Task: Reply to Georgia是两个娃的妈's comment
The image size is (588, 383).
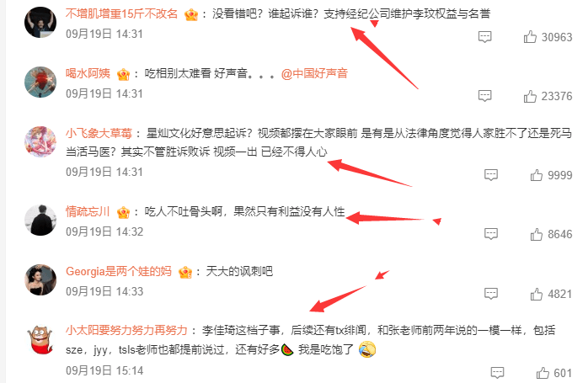Action: click(x=491, y=294)
